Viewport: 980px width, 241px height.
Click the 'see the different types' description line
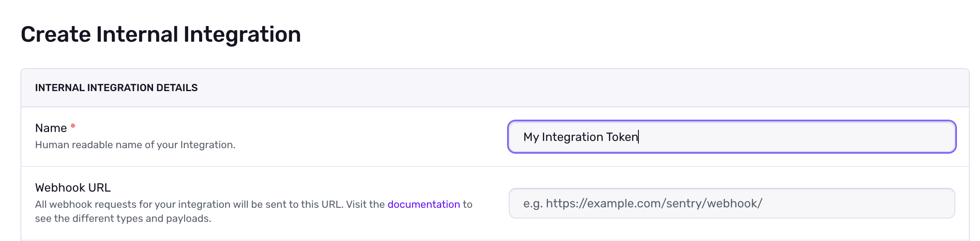(x=123, y=218)
